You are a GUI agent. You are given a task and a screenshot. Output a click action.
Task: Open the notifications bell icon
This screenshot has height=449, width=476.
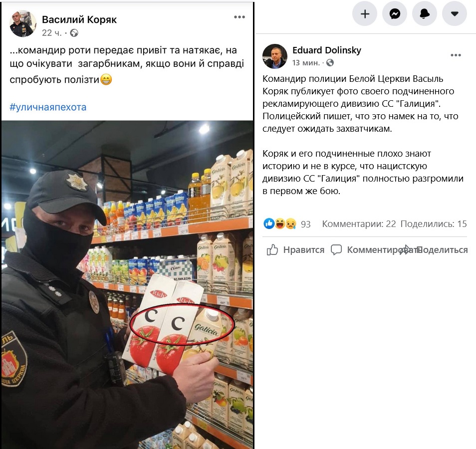coord(425,13)
